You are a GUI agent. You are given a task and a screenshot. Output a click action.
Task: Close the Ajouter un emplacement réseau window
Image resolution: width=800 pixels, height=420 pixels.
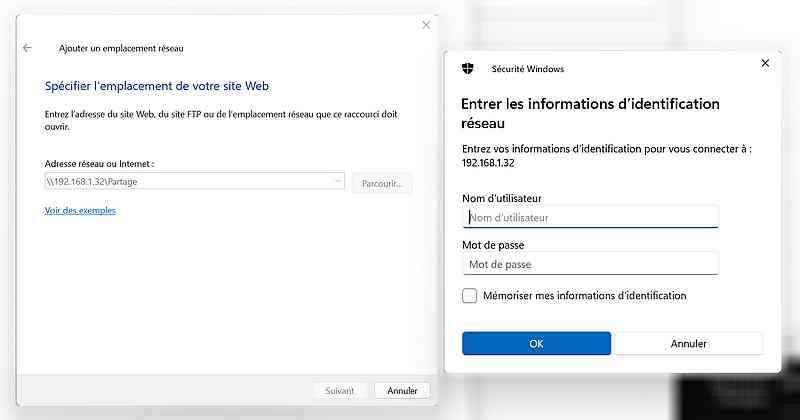pyautogui.click(x=426, y=25)
